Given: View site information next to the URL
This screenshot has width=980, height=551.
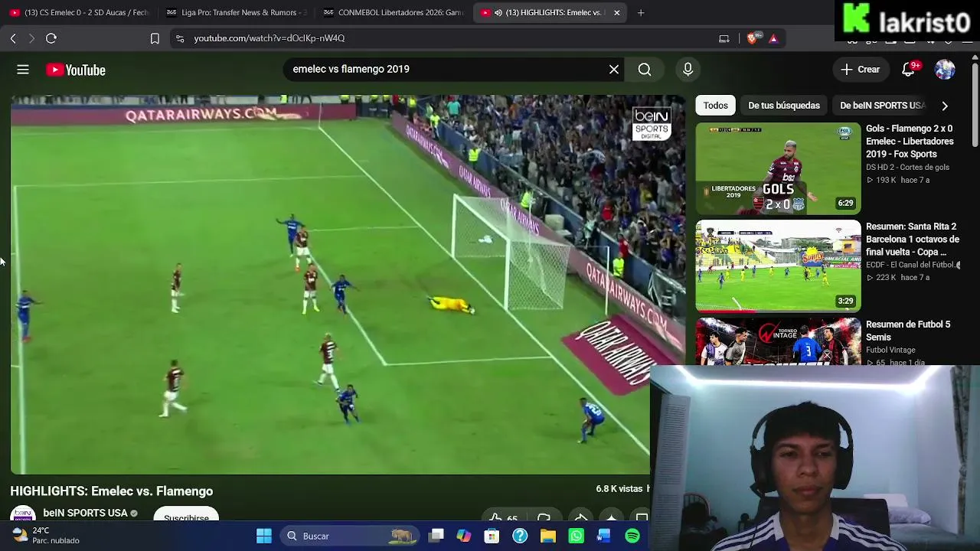Looking at the screenshot, I should pyautogui.click(x=180, y=38).
